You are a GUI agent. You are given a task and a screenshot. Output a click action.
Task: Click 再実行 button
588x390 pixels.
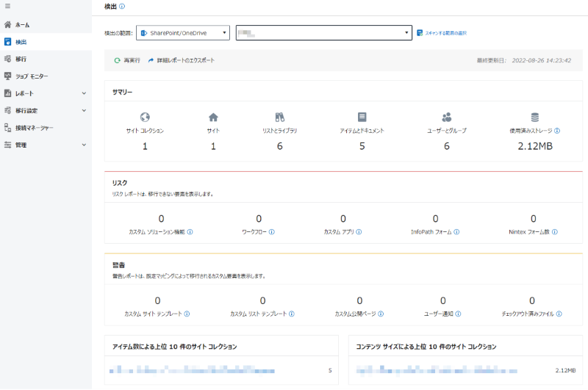click(127, 60)
